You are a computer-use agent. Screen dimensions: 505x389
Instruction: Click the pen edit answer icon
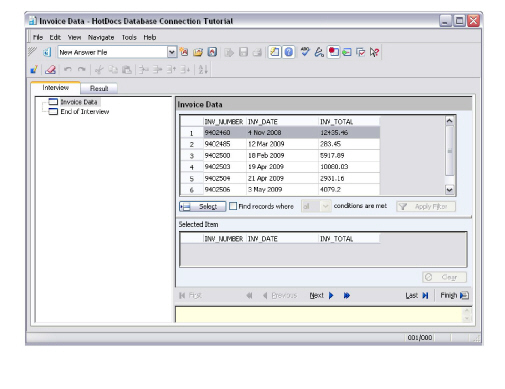click(319, 52)
